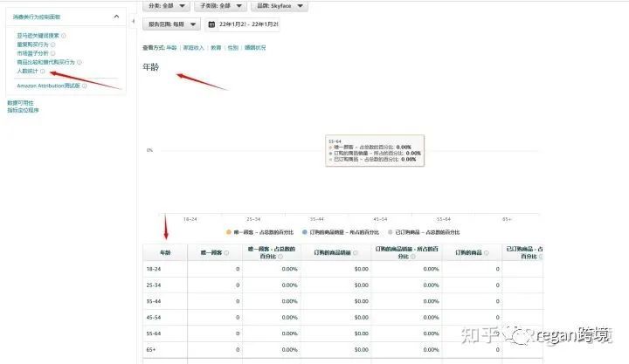Collapse the 消费类行为控制面板 panel chevron

(116, 17)
